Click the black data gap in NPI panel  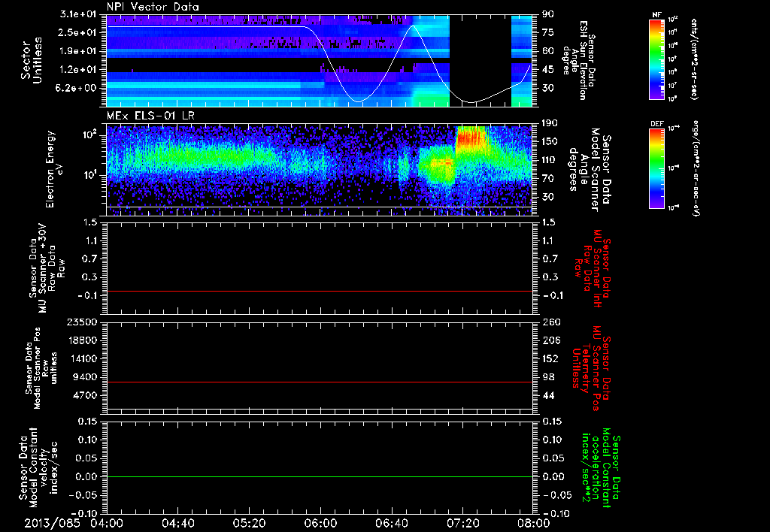click(x=480, y=60)
